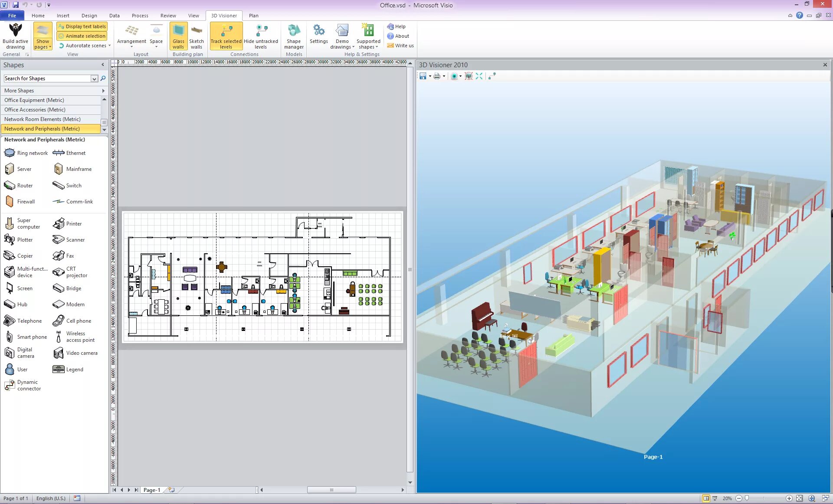Expand Autorotate scenes dropdown
This screenshot has height=504, width=833.
(x=109, y=46)
